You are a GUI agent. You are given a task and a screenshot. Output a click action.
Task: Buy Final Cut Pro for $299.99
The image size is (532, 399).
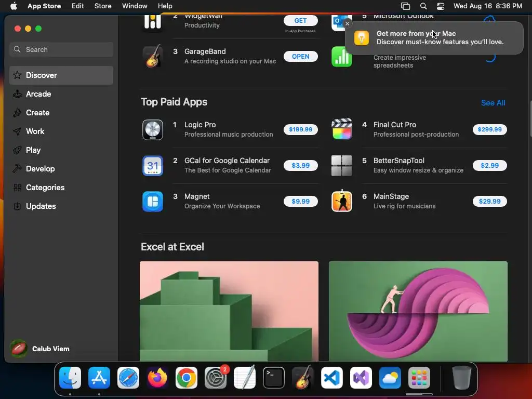[489, 129]
